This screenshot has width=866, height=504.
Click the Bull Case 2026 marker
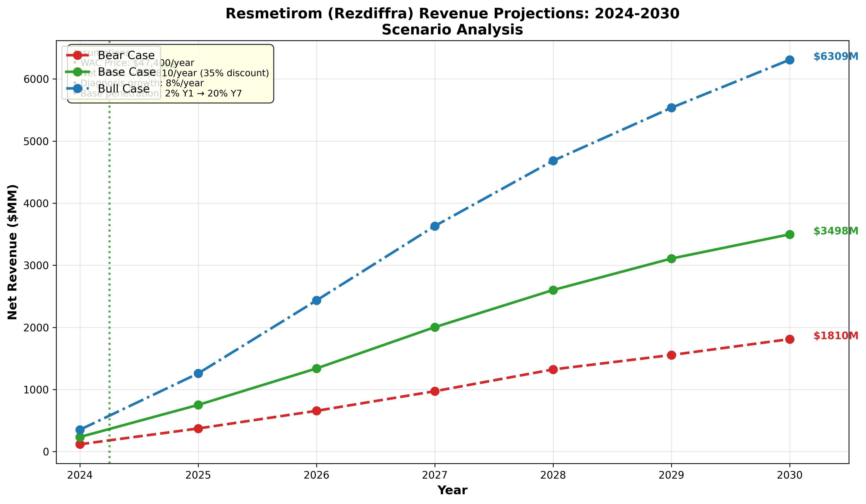click(317, 300)
